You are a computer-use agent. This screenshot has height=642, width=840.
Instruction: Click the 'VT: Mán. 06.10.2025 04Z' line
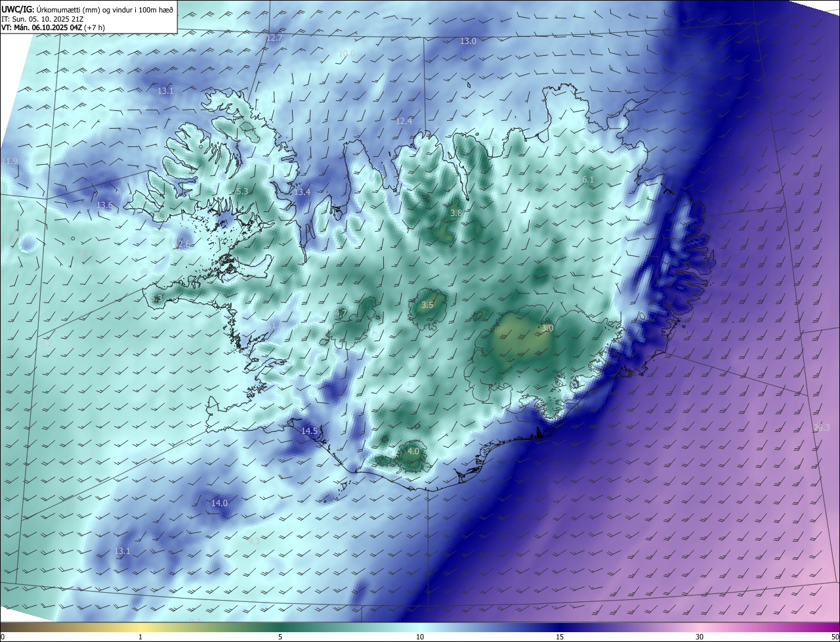point(41,28)
